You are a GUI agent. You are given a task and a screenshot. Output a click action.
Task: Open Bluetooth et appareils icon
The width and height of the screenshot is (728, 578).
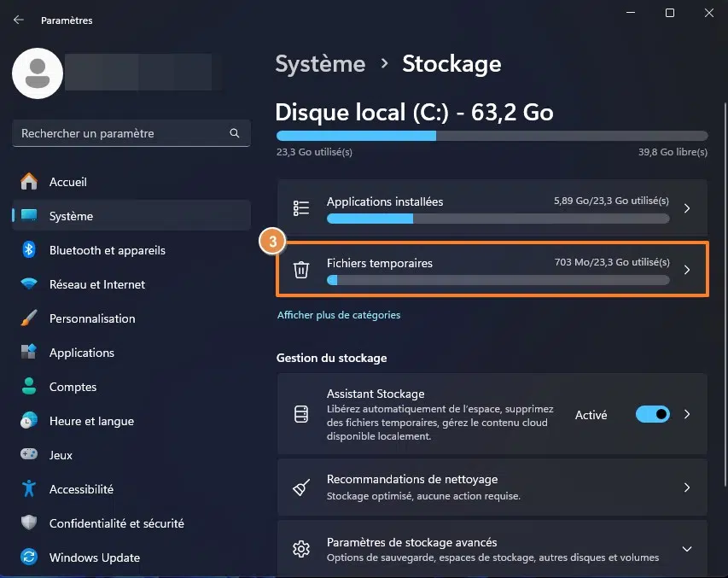[x=29, y=250]
